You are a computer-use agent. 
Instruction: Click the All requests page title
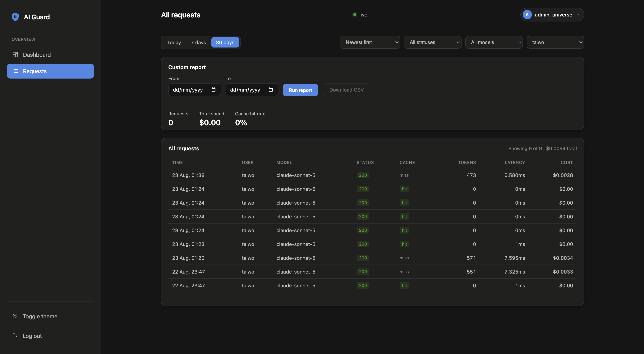tap(181, 15)
